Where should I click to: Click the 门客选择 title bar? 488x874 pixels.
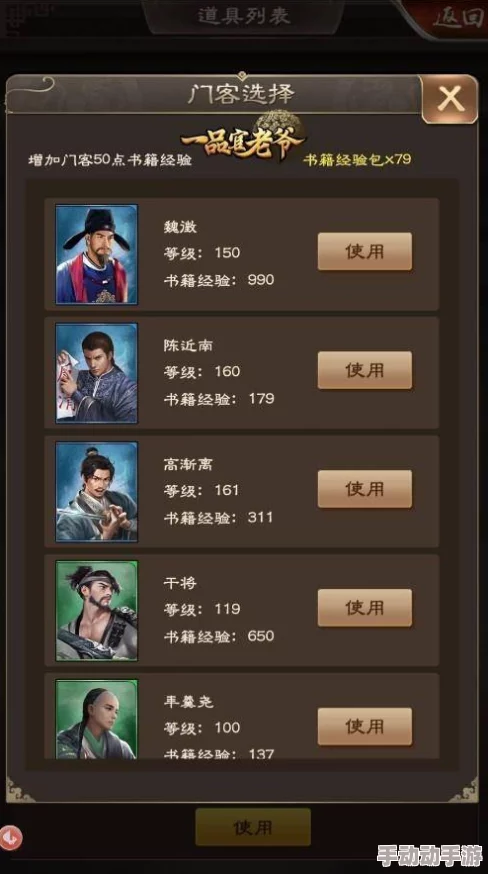(x=241, y=94)
